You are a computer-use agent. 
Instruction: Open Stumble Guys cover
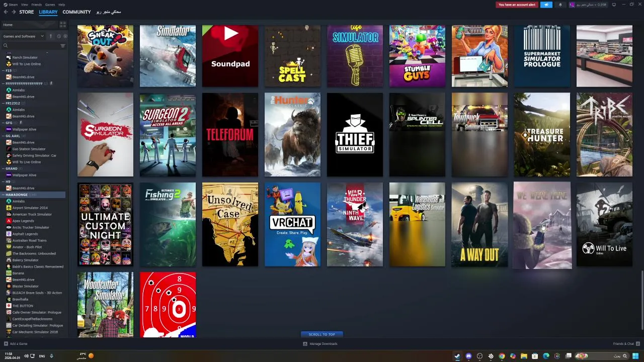pyautogui.click(x=417, y=56)
